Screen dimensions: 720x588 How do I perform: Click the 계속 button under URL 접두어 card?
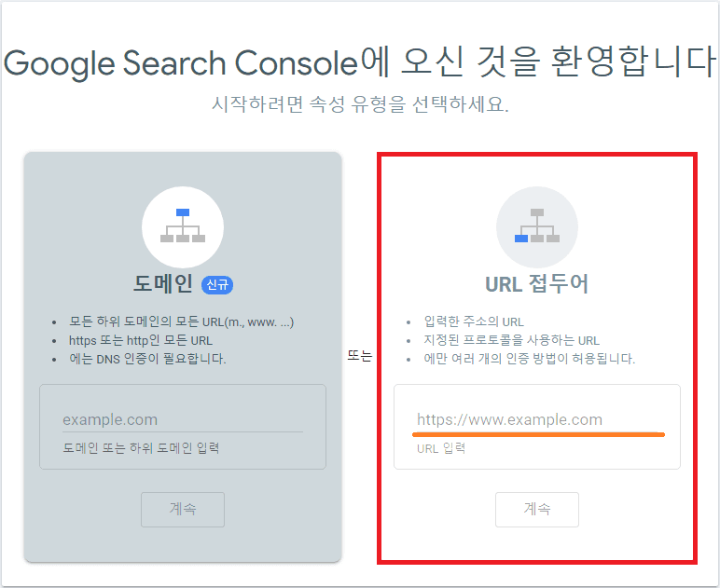click(x=537, y=509)
